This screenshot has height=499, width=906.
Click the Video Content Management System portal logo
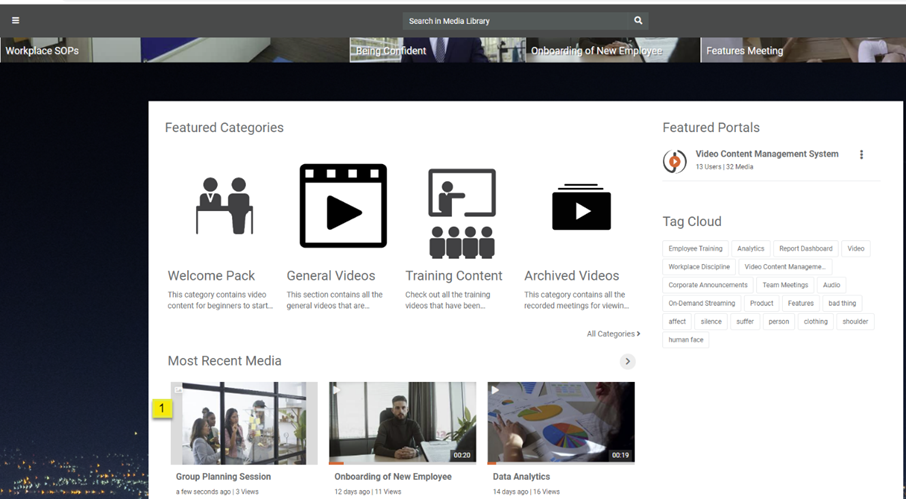click(x=675, y=161)
